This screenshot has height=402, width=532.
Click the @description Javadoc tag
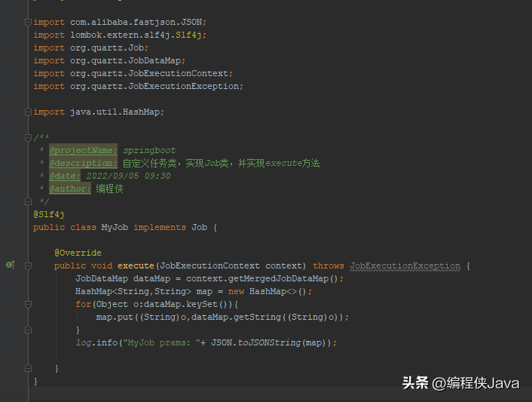(x=83, y=163)
